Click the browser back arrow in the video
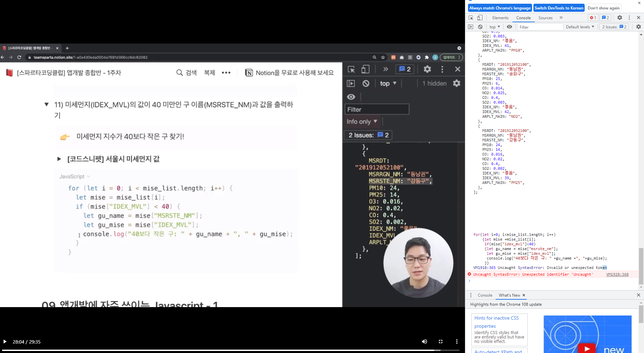Image resolution: width=644 pixels, height=353 pixels. (x=3, y=57)
